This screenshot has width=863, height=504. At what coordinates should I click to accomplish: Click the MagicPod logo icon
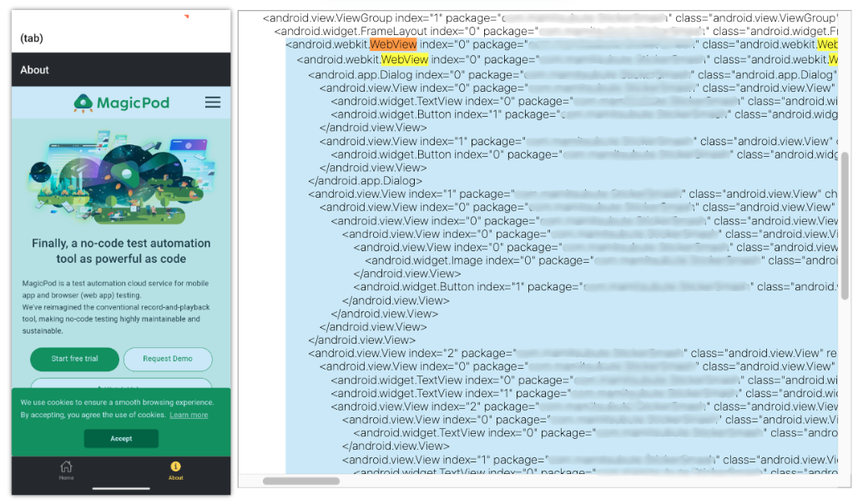[83, 103]
